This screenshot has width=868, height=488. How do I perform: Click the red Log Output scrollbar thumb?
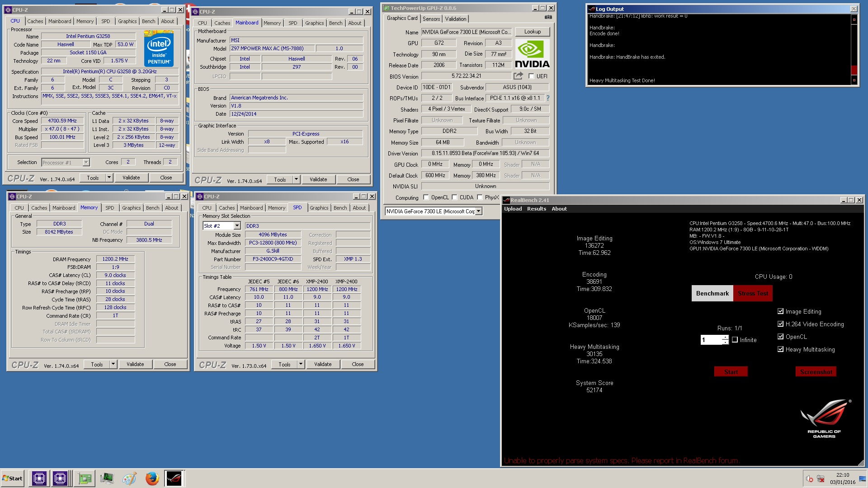[x=854, y=70]
